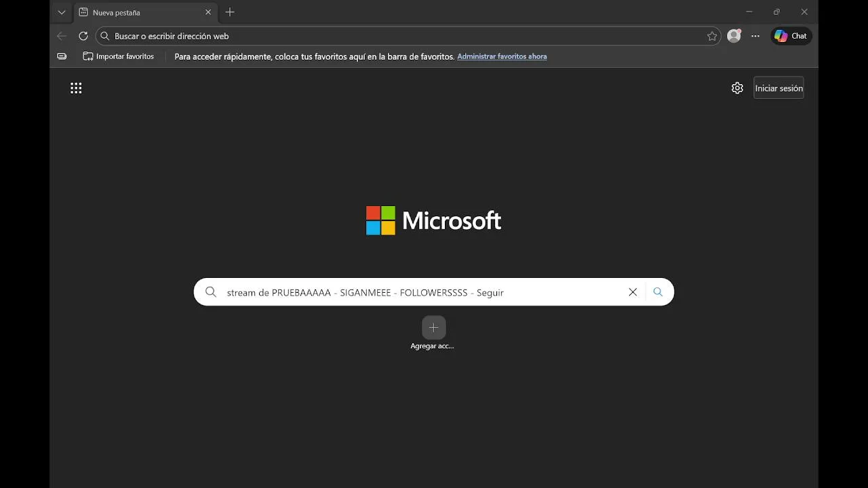Open the browser profile avatar

(734, 36)
